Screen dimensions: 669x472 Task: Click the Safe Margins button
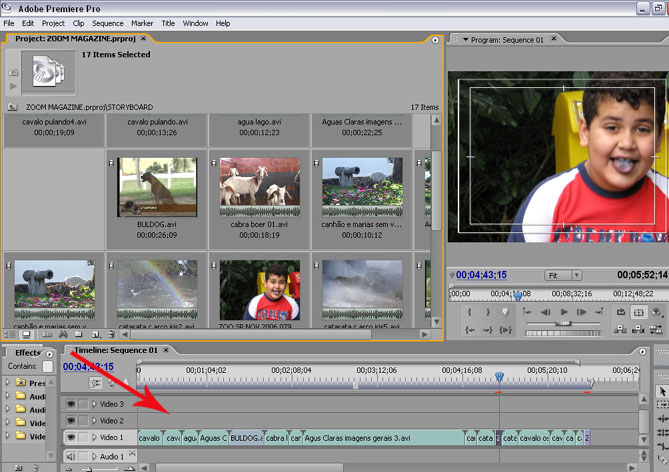pos(639,312)
